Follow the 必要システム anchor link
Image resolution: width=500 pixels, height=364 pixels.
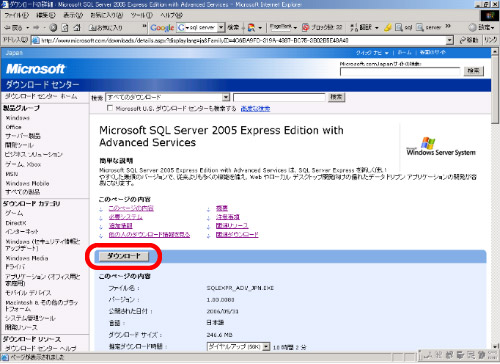click(125, 217)
